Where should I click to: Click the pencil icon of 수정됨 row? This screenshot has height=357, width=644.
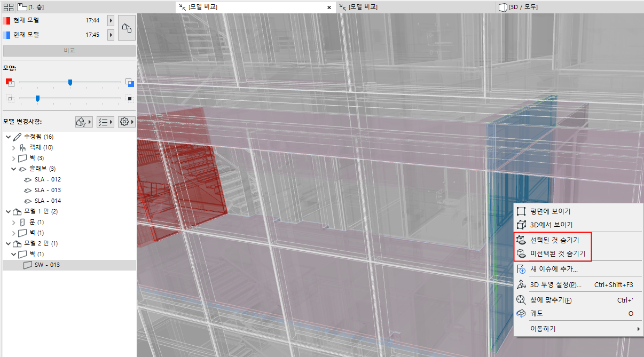pyautogui.click(x=17, y=137)
